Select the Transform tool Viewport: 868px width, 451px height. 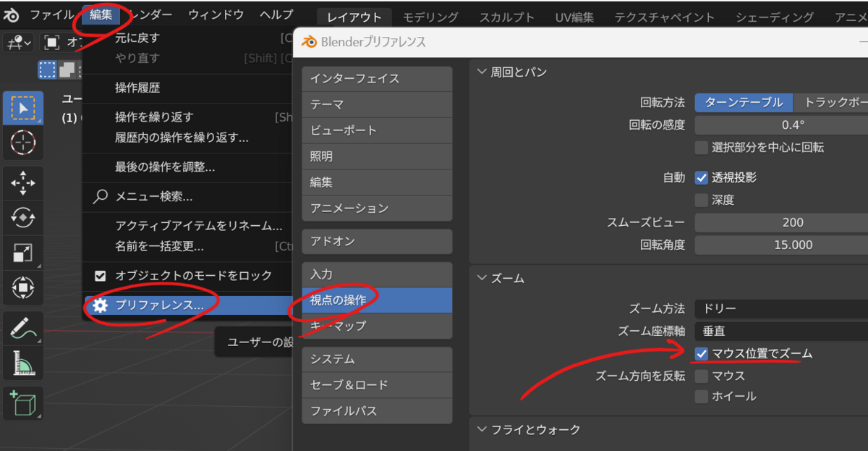tap(23, 287)
